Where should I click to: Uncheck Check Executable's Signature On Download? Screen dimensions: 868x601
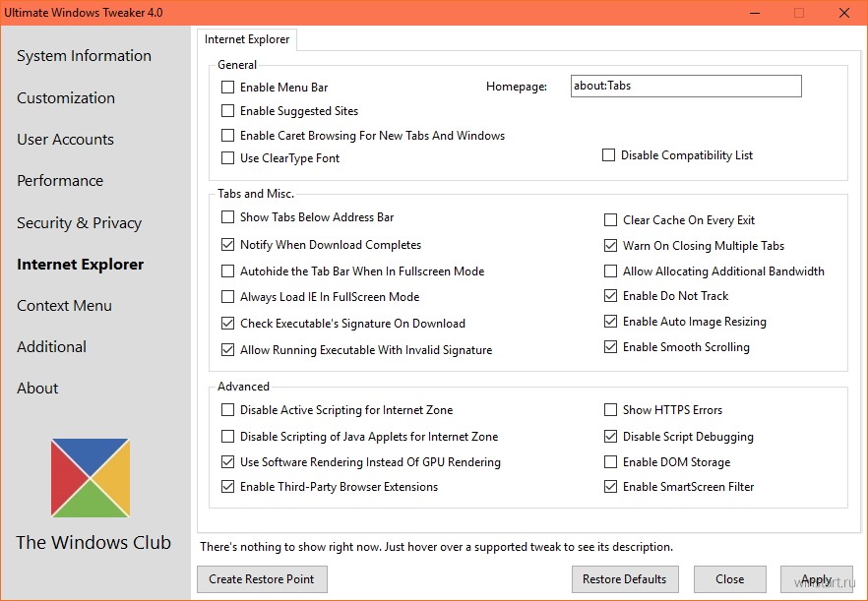click(x=227, y=324)
